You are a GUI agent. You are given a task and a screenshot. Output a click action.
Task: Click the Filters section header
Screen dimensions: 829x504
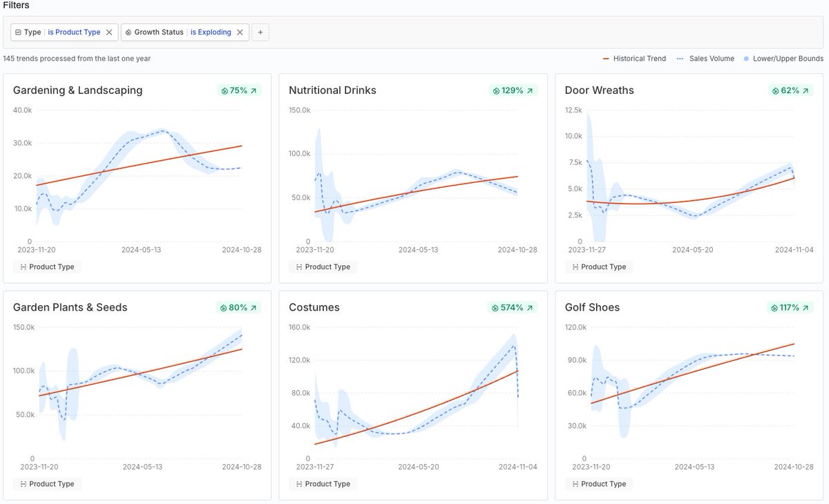[x=16, y=5]
